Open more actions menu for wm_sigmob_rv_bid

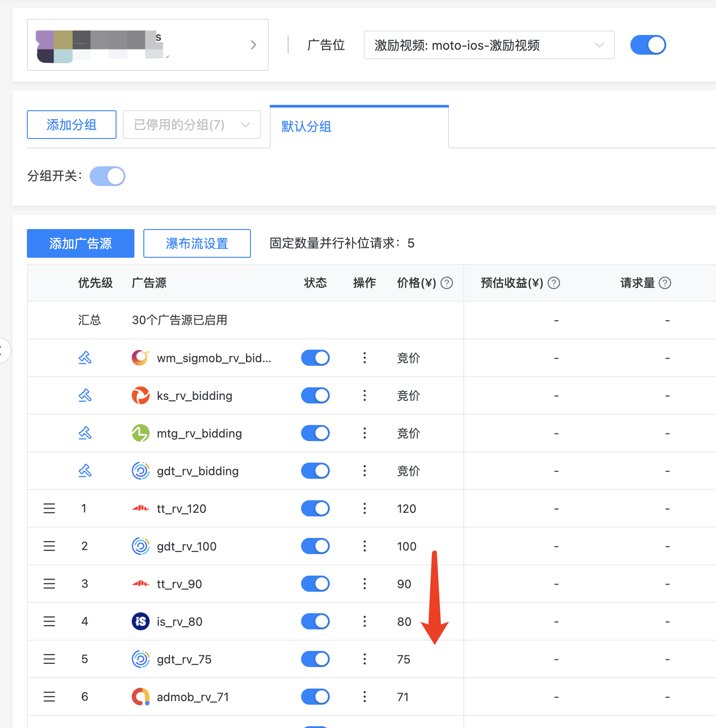tap(365, 358)
